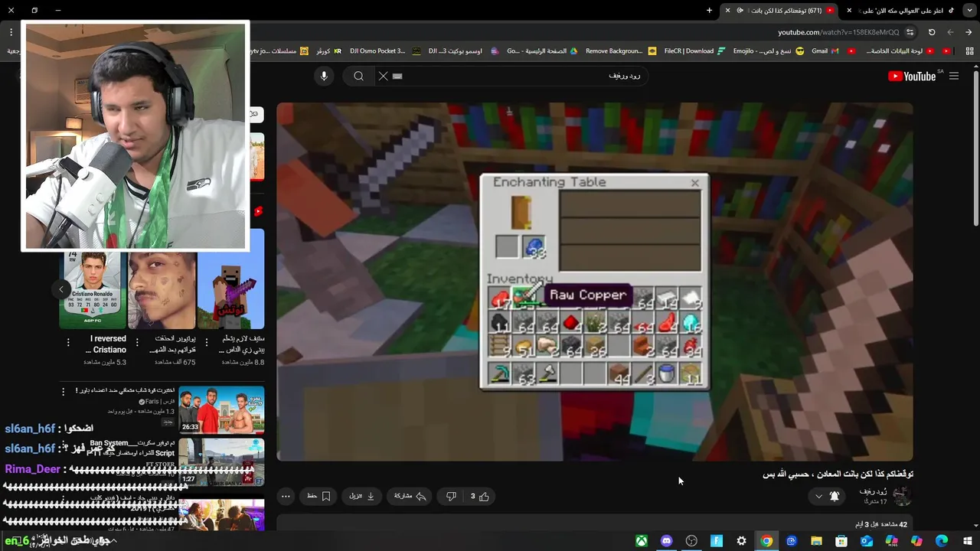The width and height of the screenshot is (980, 551).
Task: Start voice search with the microphone icon
Action: (324, 76)
